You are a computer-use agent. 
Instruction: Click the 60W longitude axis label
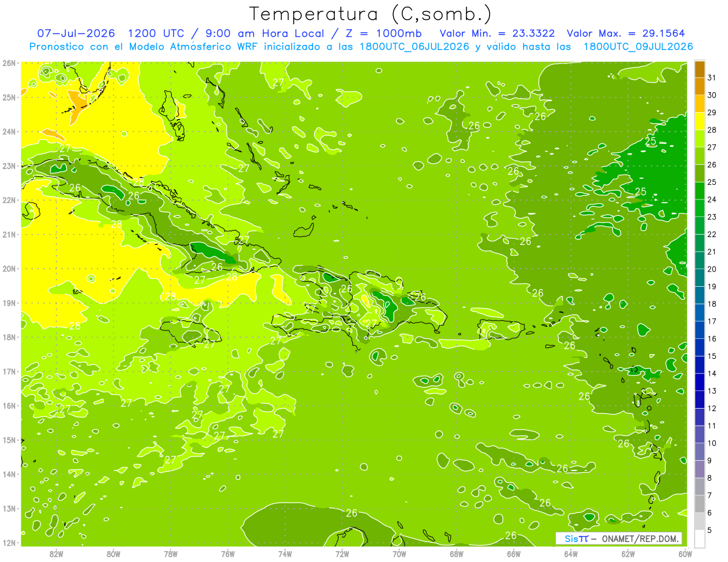tap(685, 554)
